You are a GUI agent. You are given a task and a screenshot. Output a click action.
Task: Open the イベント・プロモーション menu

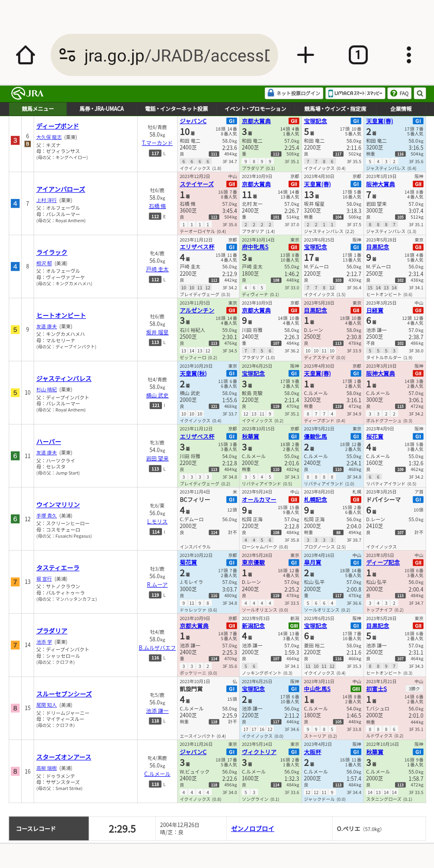pos(255,109)
